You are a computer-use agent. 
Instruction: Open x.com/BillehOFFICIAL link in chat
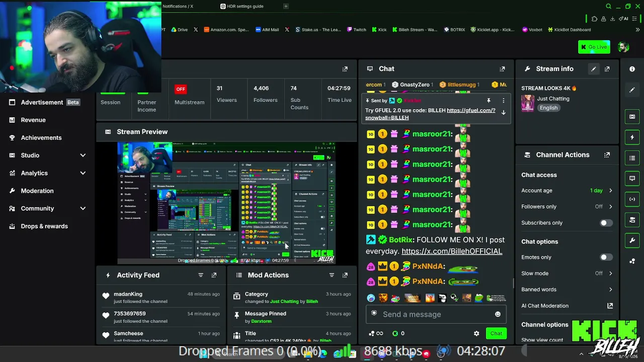coord(452,251)
